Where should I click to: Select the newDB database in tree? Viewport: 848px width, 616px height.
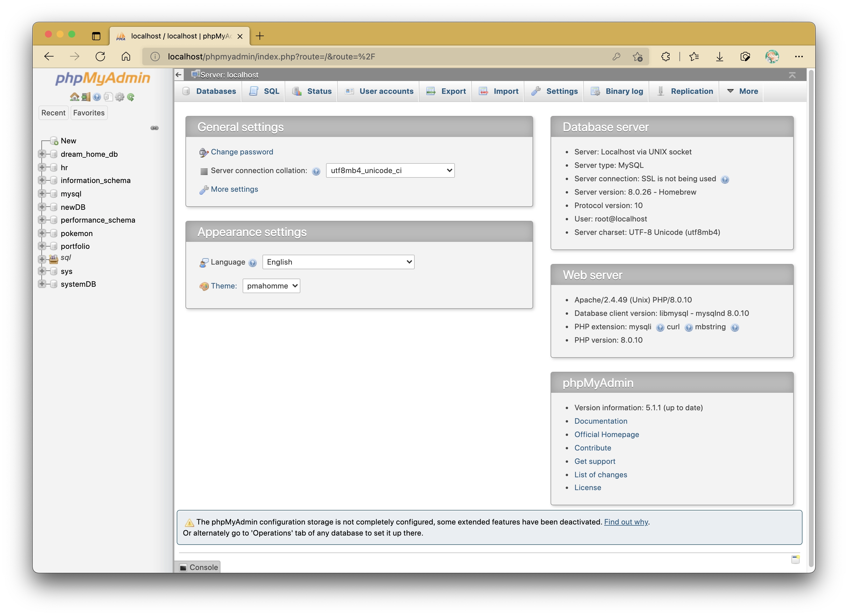coord(73,207)
